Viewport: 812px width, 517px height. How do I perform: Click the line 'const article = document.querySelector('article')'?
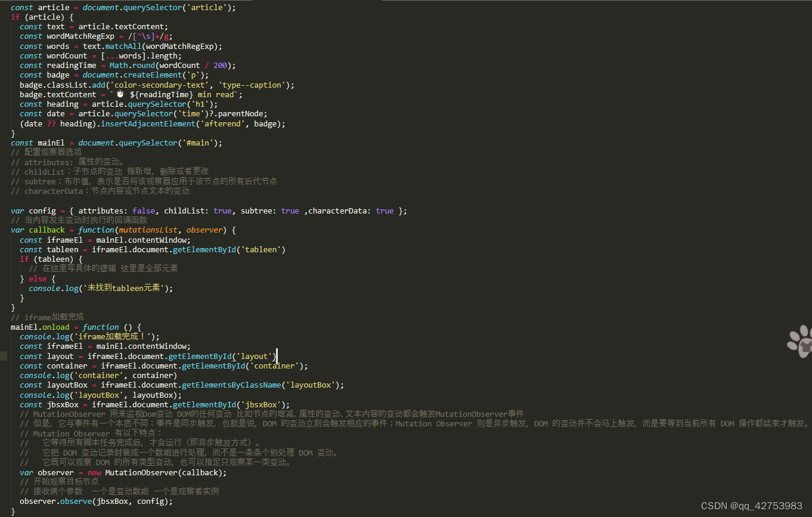[x=123, y=7]
